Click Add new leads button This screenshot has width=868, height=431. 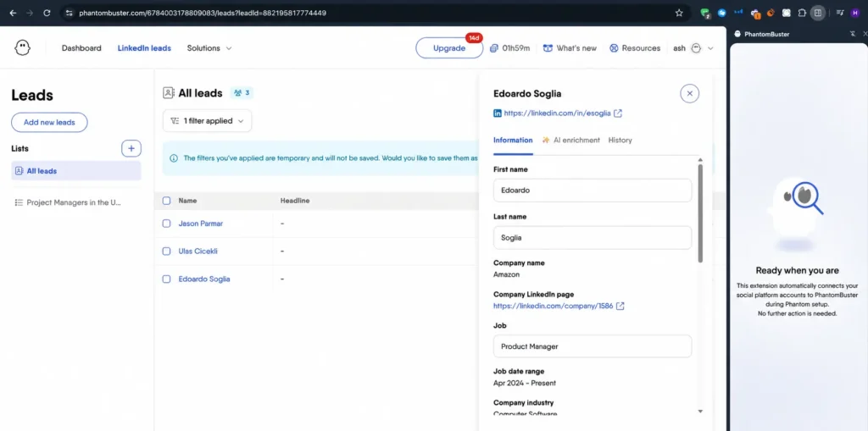pyautogui.click(x=49, y=122)
